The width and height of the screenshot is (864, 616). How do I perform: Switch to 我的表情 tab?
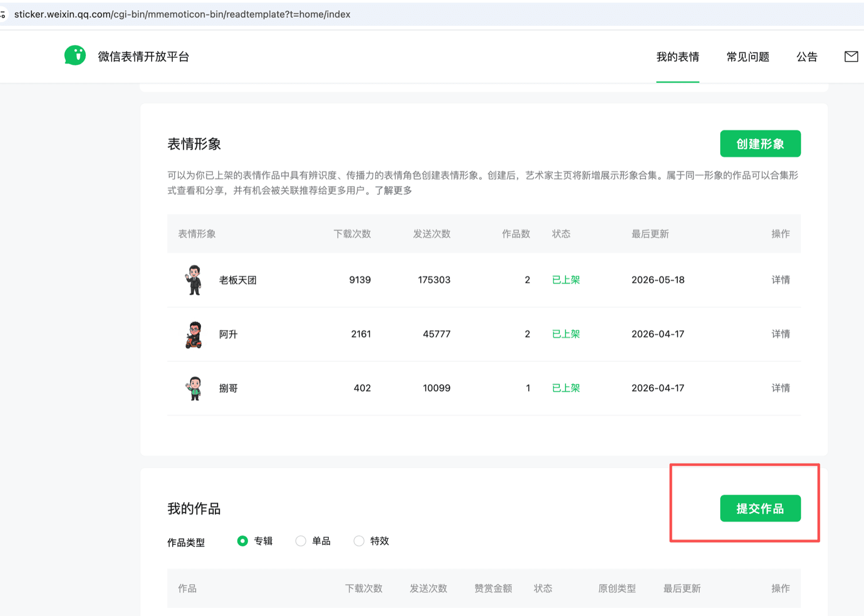coord(678,57)
